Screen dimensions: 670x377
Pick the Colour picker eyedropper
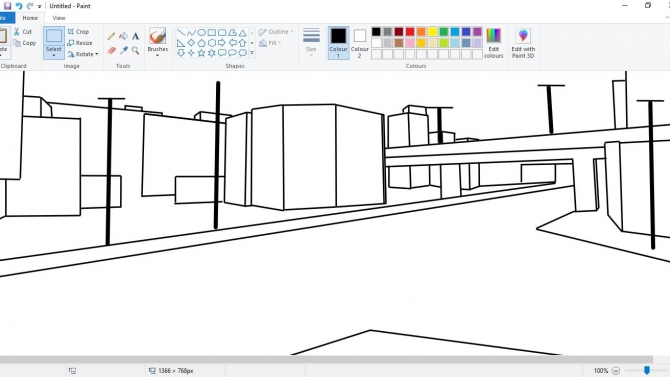(123, 50)
